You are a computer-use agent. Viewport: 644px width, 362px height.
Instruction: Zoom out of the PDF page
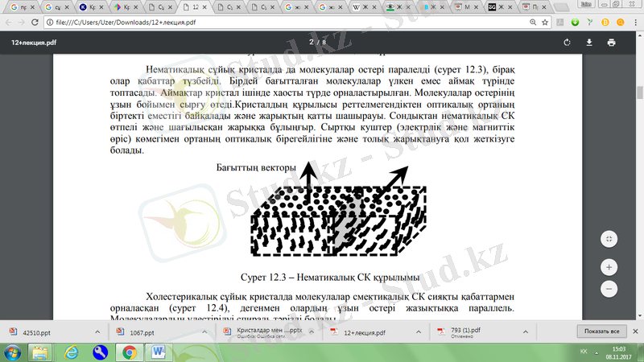[x=609, y=288]
